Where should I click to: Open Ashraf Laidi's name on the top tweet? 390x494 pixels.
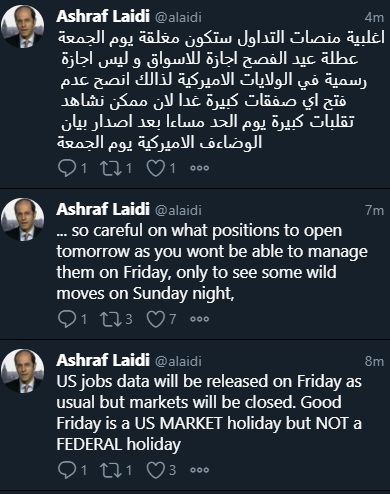[x=103, y=16]
